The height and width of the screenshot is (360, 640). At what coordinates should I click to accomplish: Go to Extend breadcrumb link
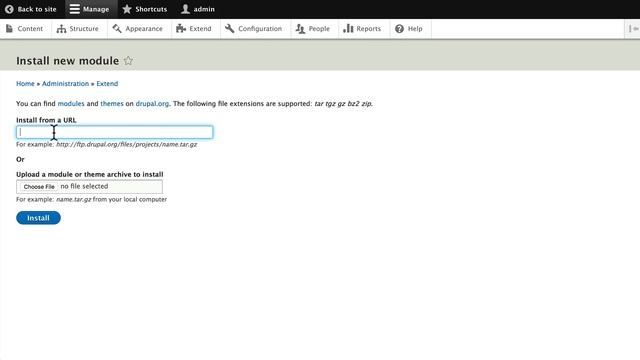click(107, 84)
